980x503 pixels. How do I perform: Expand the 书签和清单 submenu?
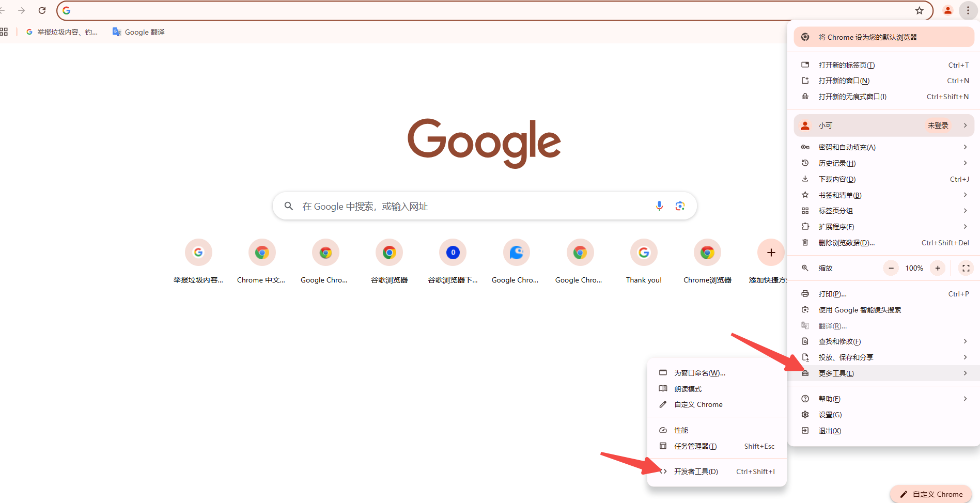coord(884,195)
